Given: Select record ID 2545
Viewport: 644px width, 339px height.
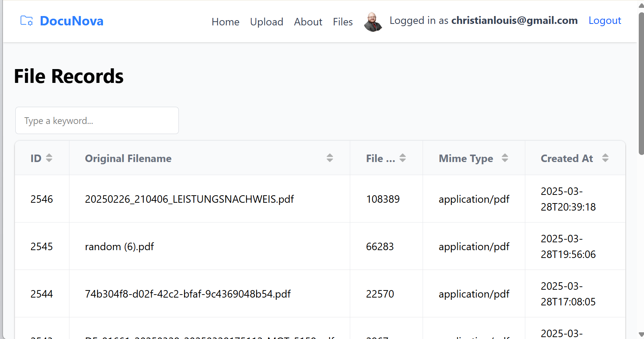Looking at the screenshot, I should [x=42, y=246].
